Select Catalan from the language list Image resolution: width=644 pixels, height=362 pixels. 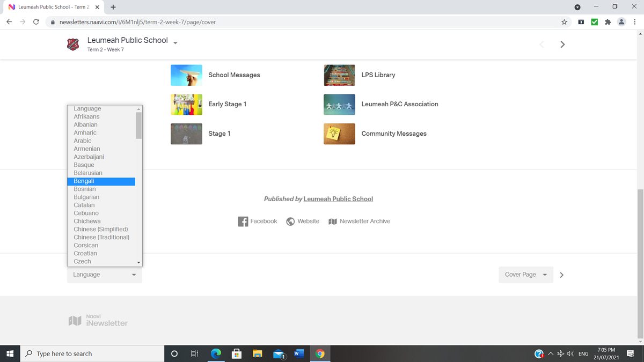tap(101, 205)
